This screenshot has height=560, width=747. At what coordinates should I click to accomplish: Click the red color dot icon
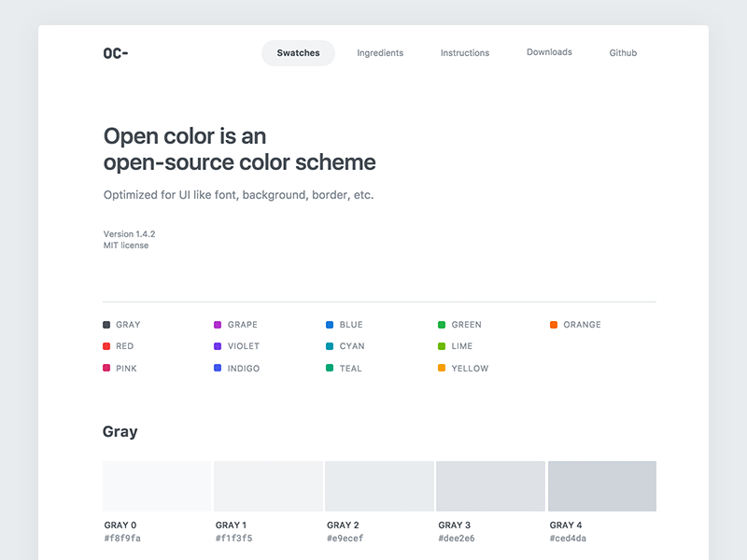tap(106, 346)
